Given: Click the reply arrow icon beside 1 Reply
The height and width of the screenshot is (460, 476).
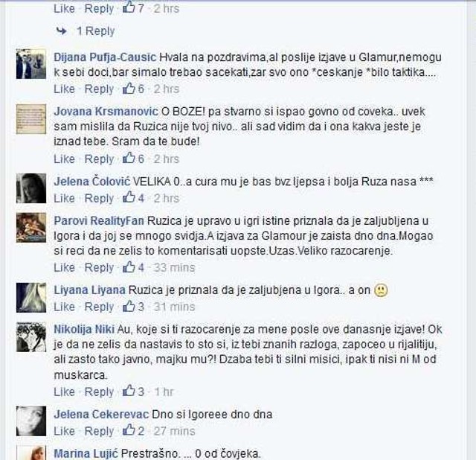Looking at the screenshot, I should (62, 31).
